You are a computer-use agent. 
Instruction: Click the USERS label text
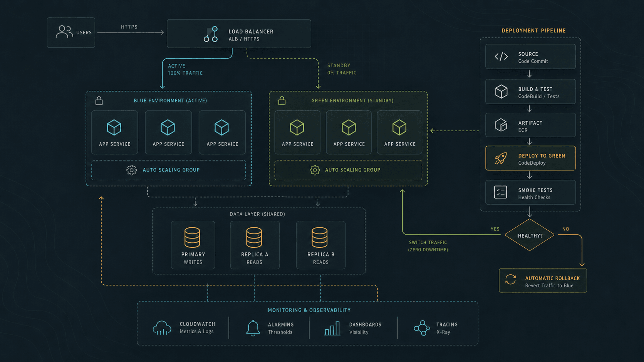pos(84,33)
